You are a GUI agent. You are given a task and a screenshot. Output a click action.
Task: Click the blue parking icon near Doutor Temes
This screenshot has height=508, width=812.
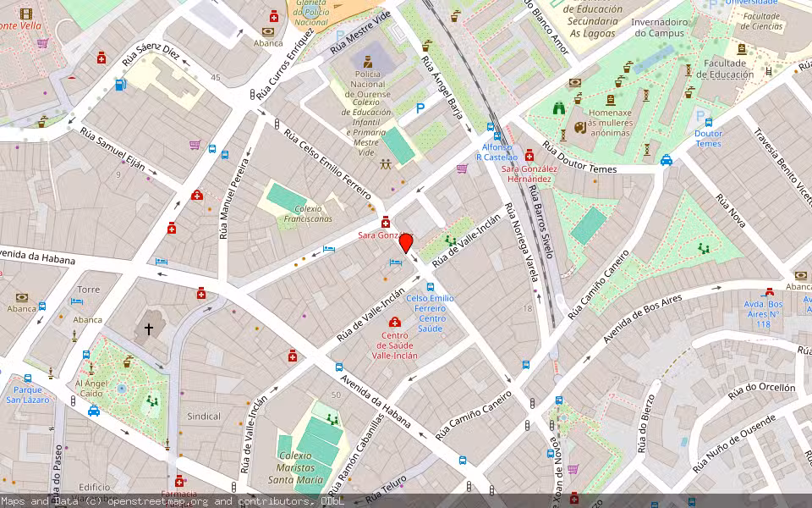[700, 115]
